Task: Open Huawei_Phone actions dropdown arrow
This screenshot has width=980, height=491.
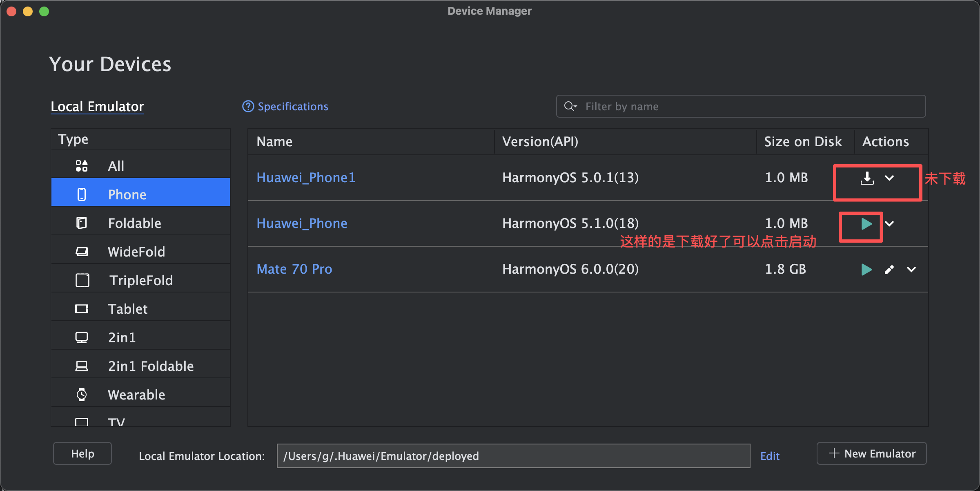Action: tap(889, 224)
